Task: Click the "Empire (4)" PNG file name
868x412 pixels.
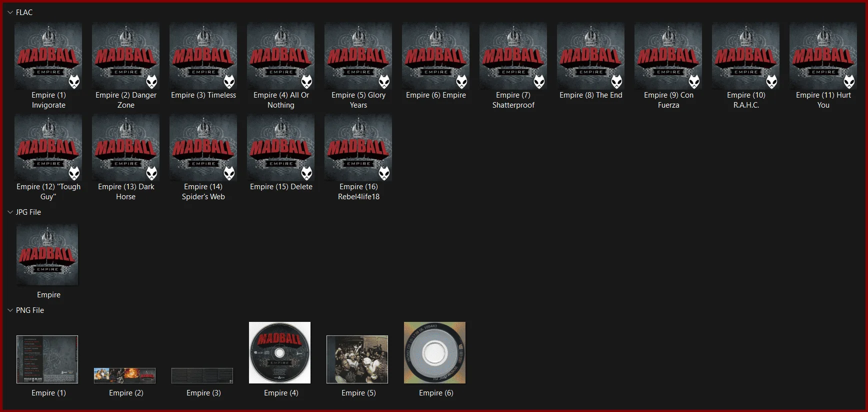Action: (x=281, y=393)
